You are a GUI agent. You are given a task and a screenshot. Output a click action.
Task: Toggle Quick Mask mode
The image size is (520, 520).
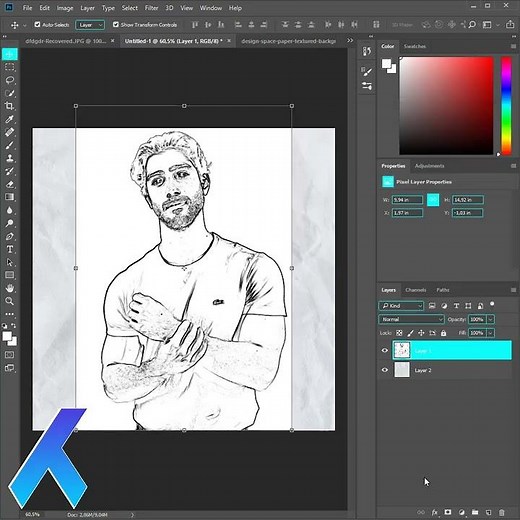tap(10, 355)
